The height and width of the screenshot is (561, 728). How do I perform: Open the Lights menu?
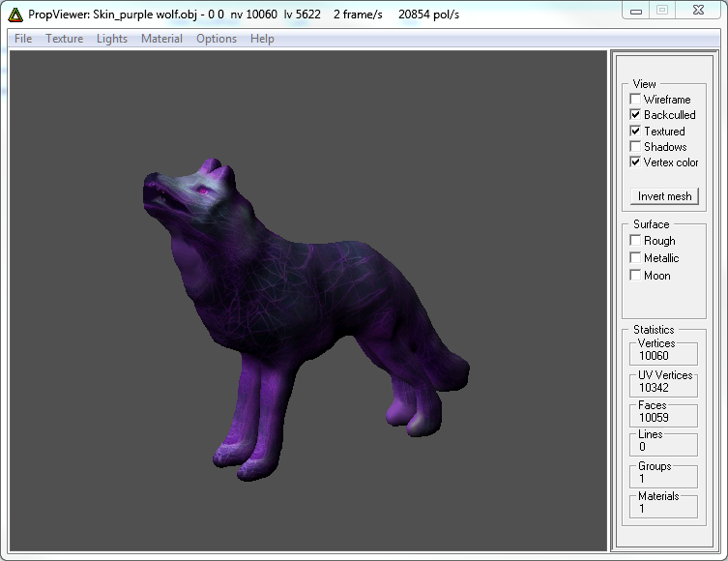(x=112, y=39)
